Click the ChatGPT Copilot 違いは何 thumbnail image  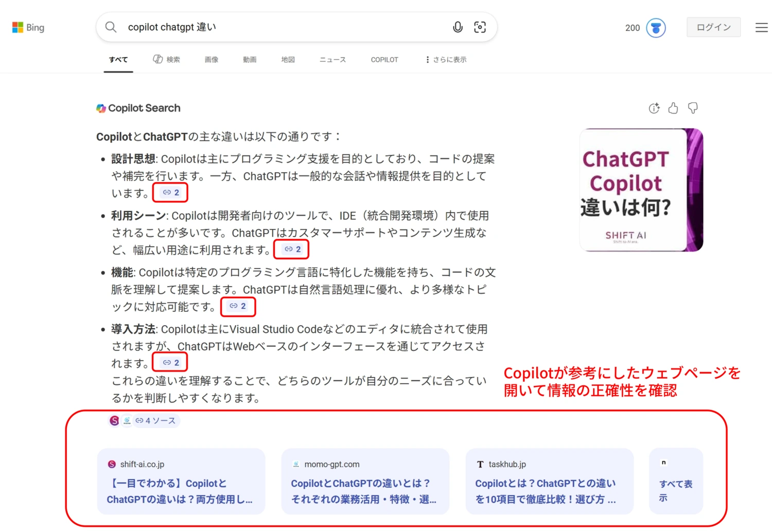point(640,189)
